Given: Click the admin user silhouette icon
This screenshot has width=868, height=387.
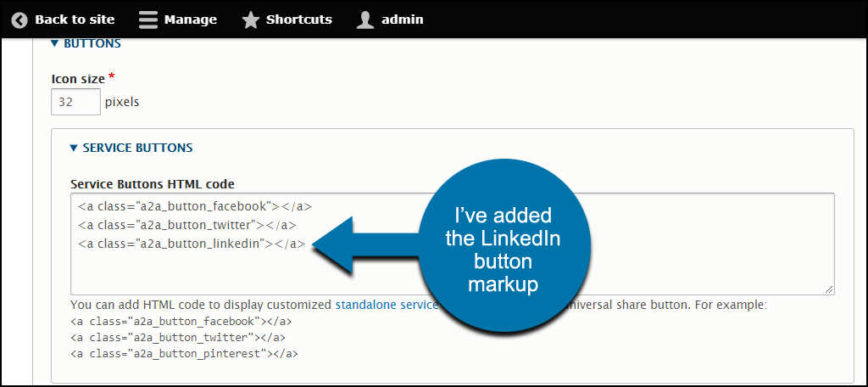Looking at the screenshot, I should (x=365, y=20).
